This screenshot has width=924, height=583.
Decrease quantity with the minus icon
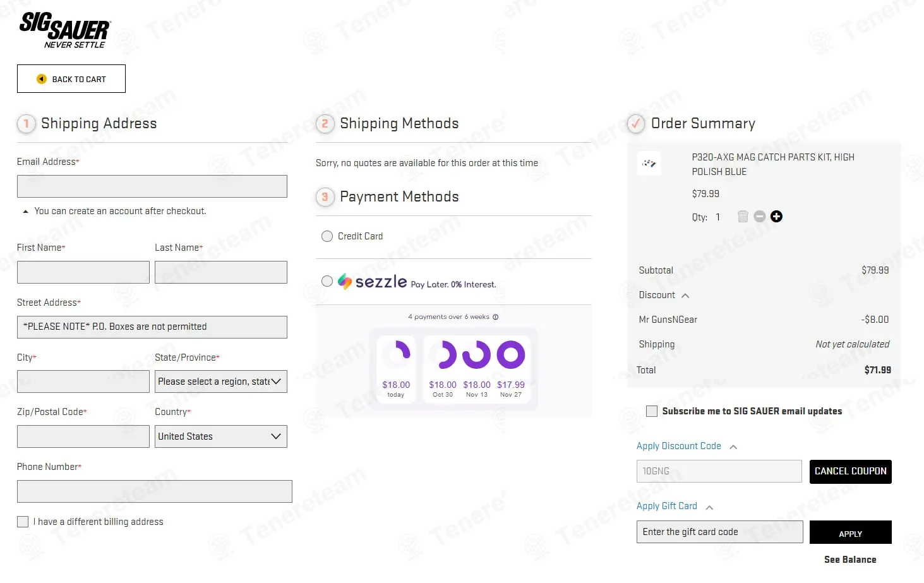click(760, 217)
